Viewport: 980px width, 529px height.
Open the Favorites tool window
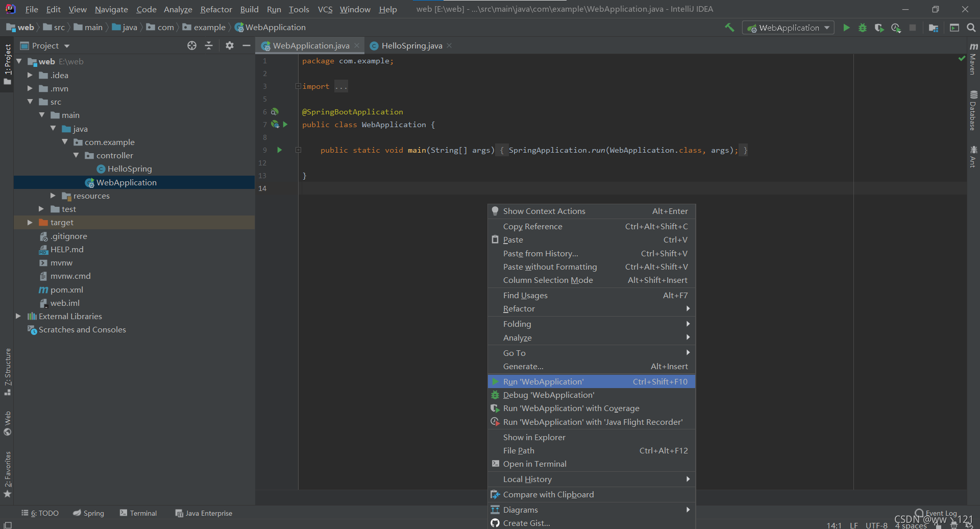point(7,474)
